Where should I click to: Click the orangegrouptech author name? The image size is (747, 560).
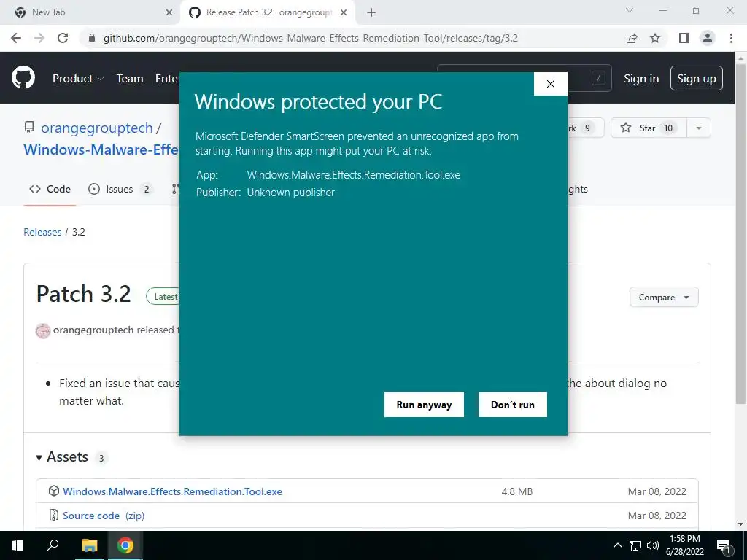coord(93,330)
